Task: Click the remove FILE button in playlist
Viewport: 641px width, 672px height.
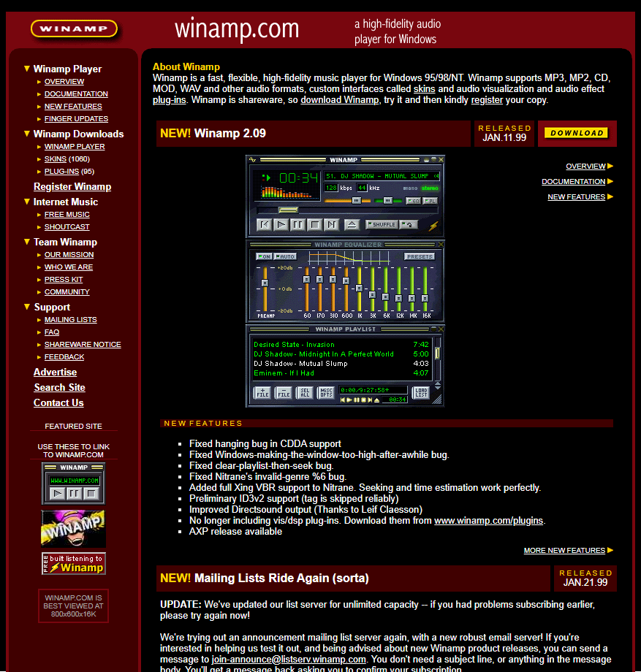Action: tap(284, 392)
